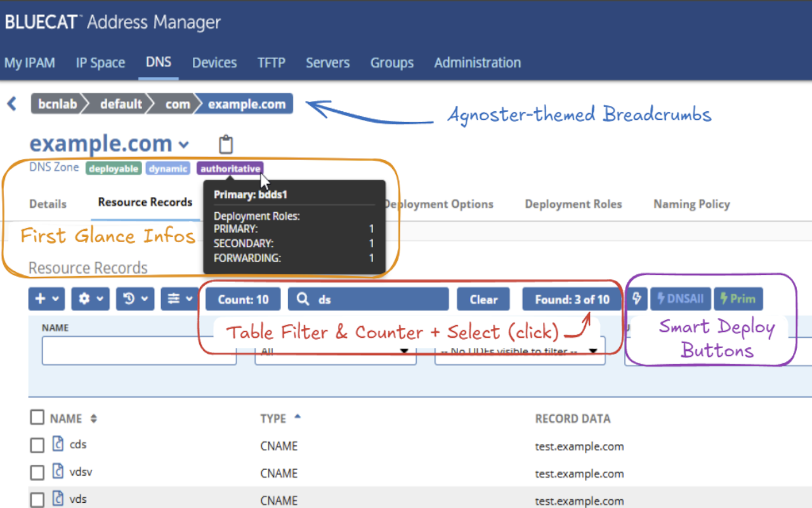812x508 pixels.
Task: Select the Resource Records tab
Action: [x=145, y=203]
